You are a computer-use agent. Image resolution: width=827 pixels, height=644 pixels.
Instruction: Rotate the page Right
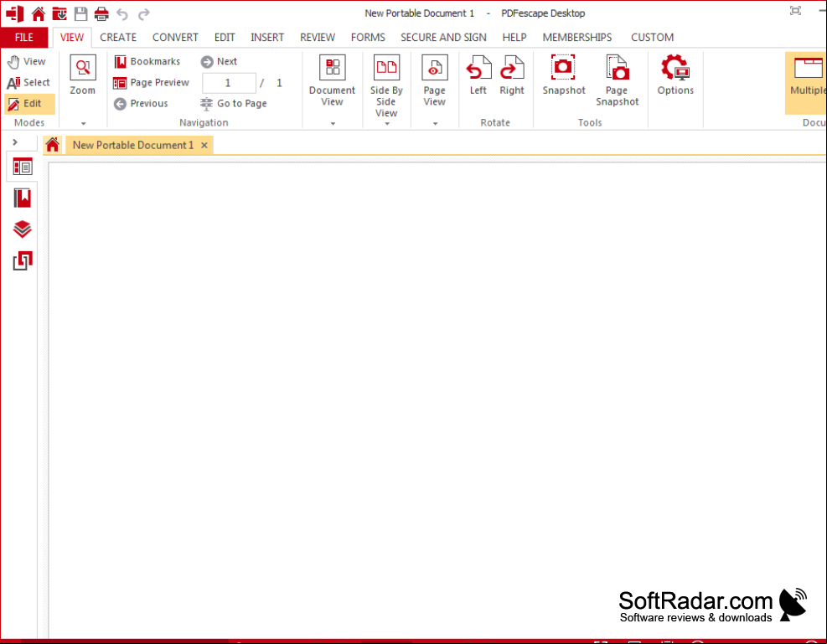[x=512, y=75]
